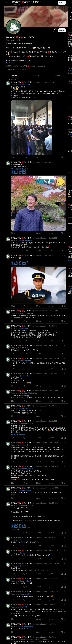Go back using the header arrow
The height and width of the screenshot is (644, 72).
pyautogui.click(x=7, y=3)
